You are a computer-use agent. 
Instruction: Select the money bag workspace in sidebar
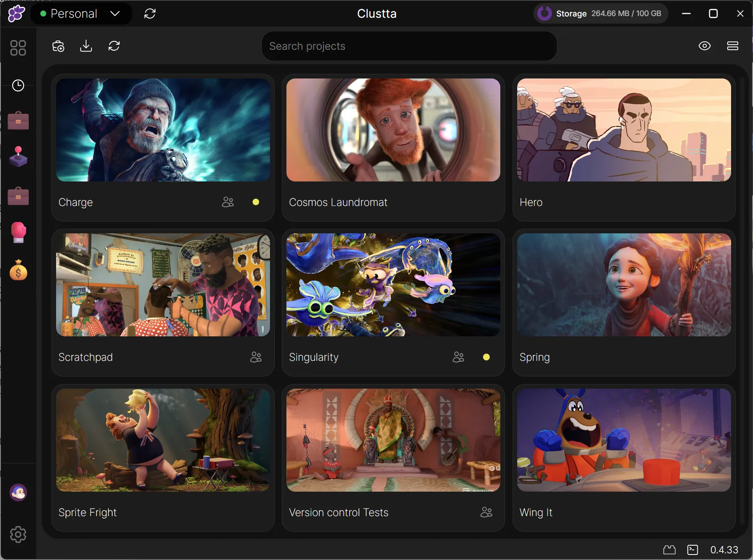pyautogui.click(x=18, y=271)
